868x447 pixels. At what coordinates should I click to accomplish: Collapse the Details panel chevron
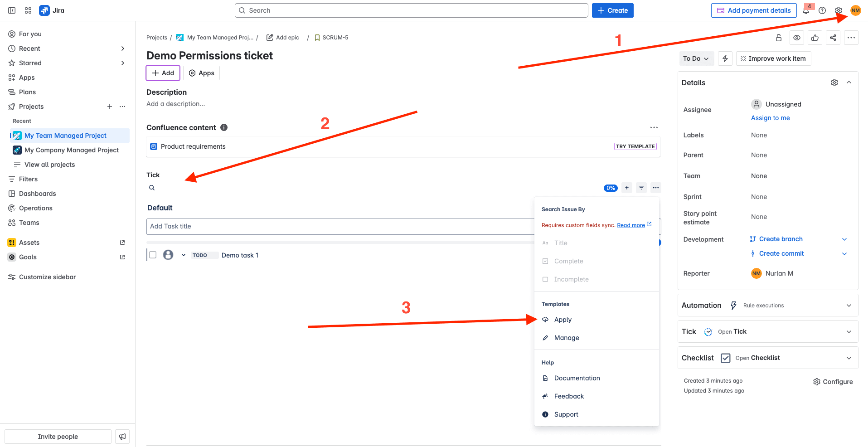[849, 83]
